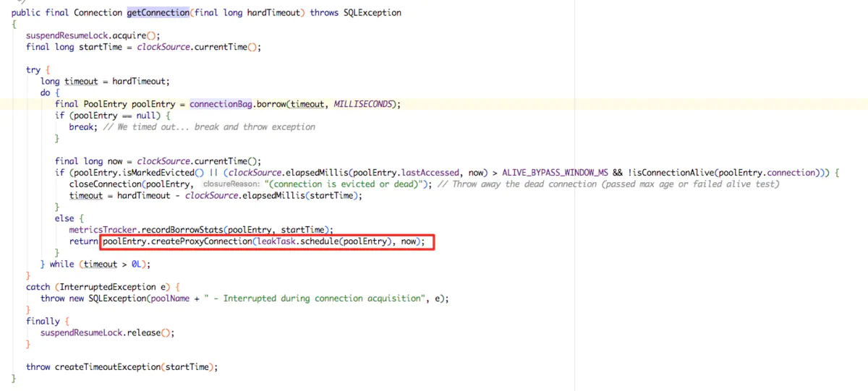Click createProxyConnection inside the red box
This screenshot has width=868, height=391.
(x=191, y=241)
